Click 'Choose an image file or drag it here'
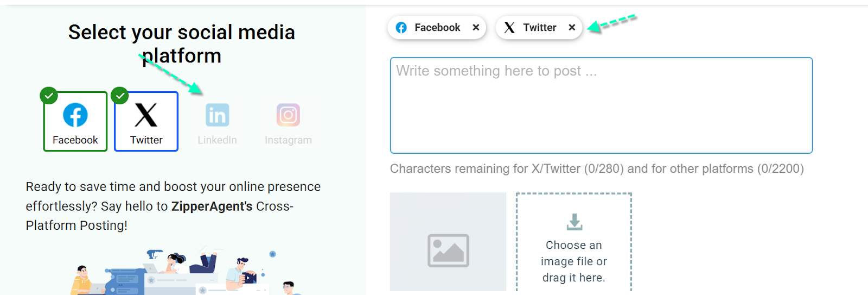Image resolution: width=868 pixels, height=295 pixels. click(x=573, y=261)
